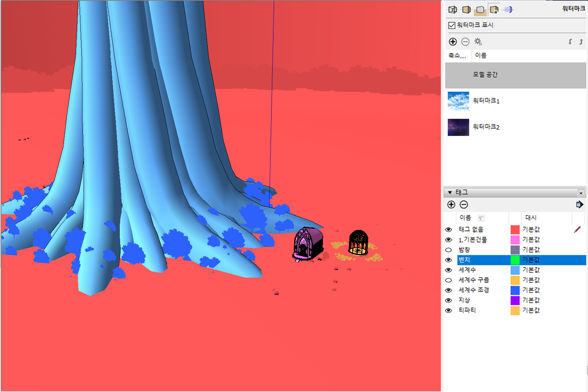Open the Face settings icon in Styles
The height and width of the screenshot is (392, 588).
[466, 10]
